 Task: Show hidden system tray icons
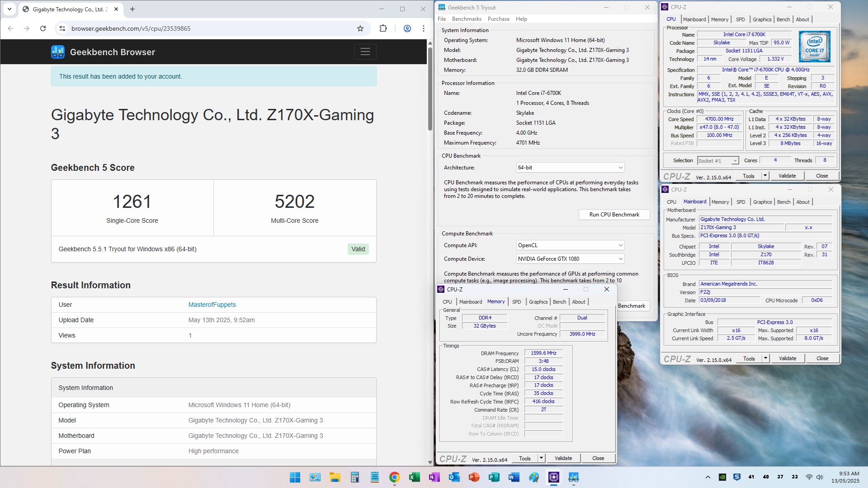pyautogui.click(x=708, y=477)
